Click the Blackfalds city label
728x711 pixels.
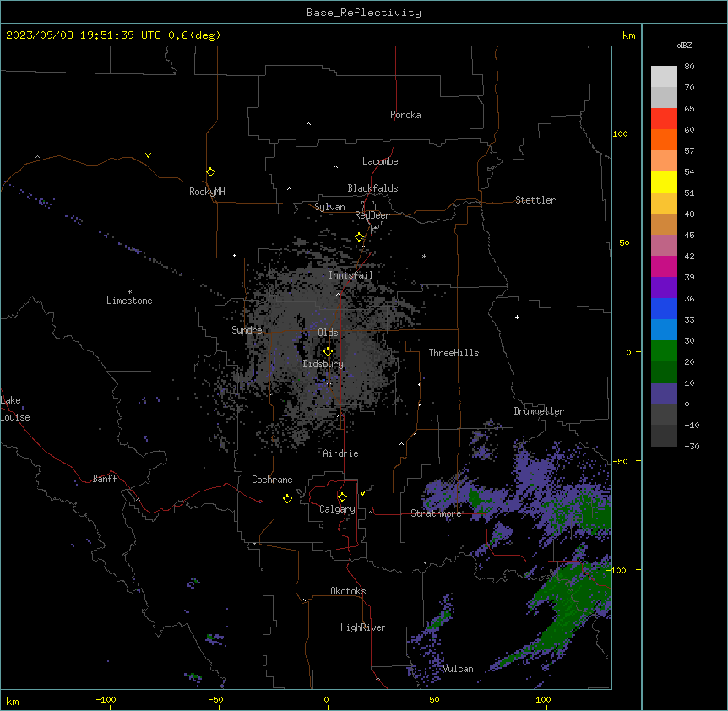tap(372, 188)
